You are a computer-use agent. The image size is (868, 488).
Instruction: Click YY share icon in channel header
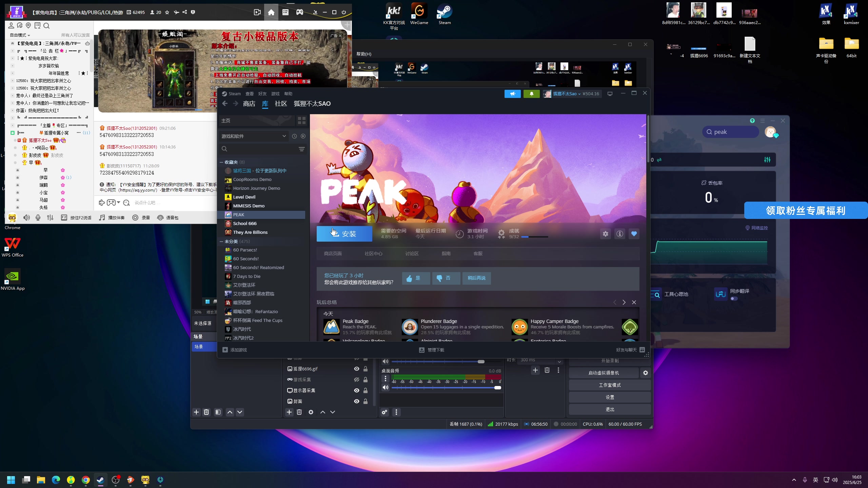184,12
